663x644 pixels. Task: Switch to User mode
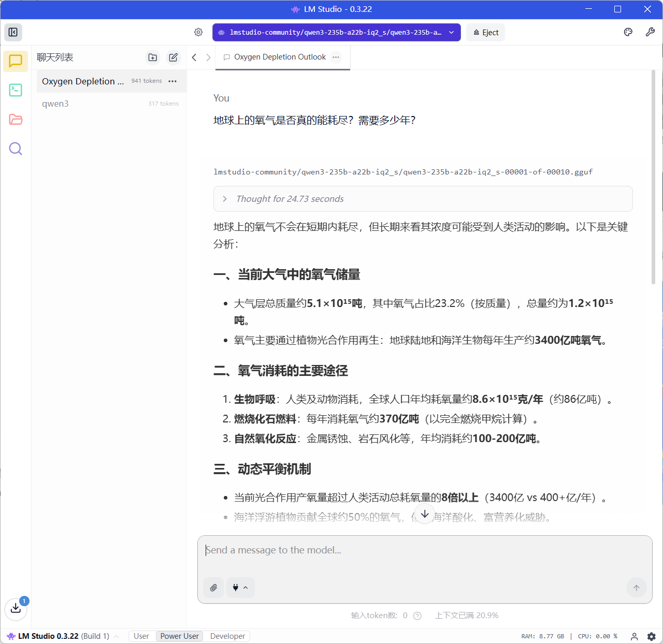141,636
